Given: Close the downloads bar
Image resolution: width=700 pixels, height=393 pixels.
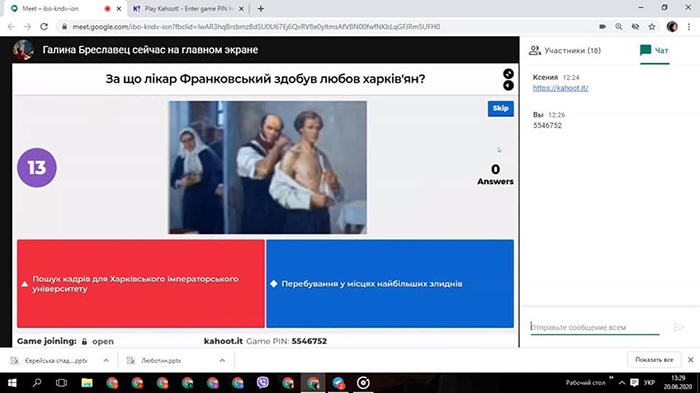Looking at the screenshot, I should (691, 360).
